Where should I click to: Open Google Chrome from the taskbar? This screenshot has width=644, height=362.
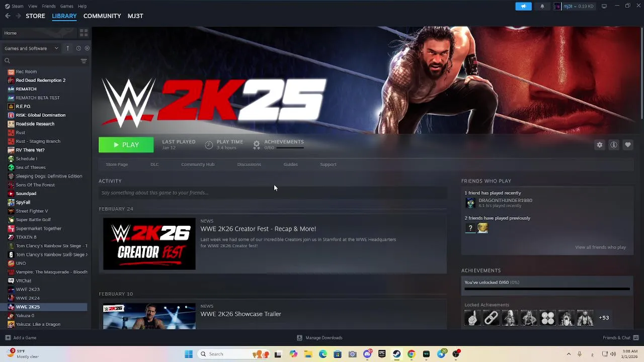(x=411, y=354)
